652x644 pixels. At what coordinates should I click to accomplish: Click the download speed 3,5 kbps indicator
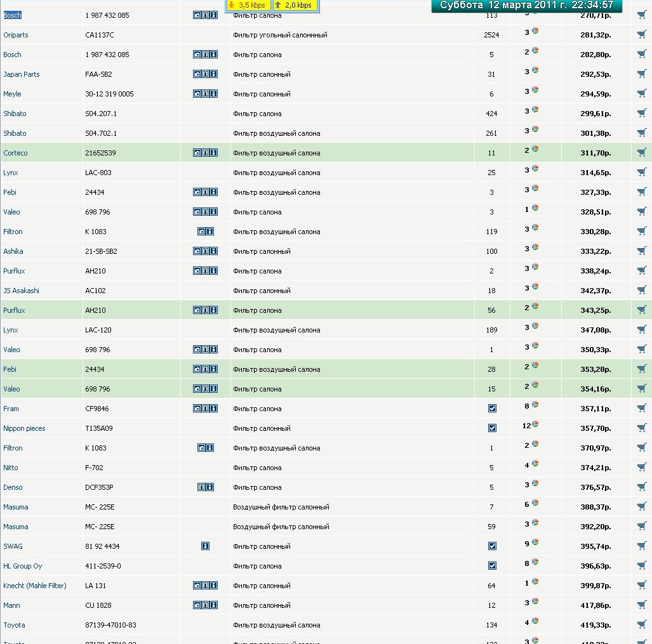tap(248, 5)
